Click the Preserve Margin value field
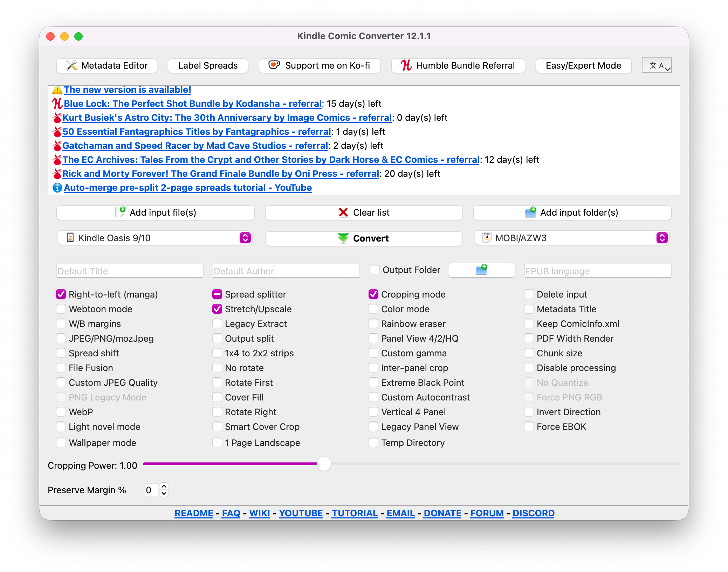The image size is (728, 572). click(152, 490)
